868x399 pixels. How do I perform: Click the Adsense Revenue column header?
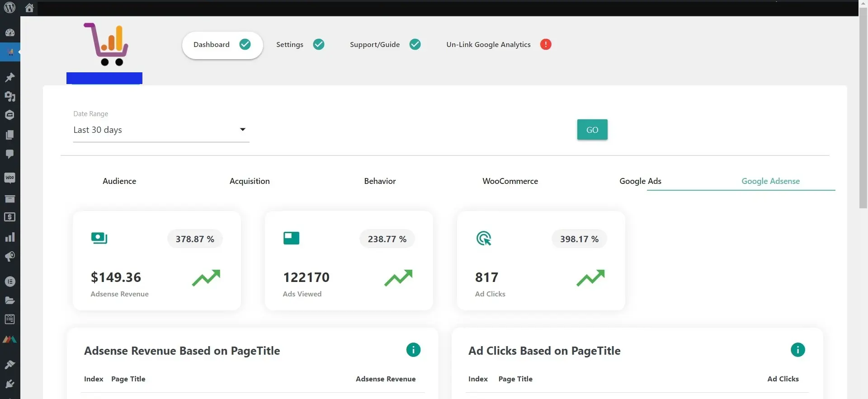tap(386, 379)
